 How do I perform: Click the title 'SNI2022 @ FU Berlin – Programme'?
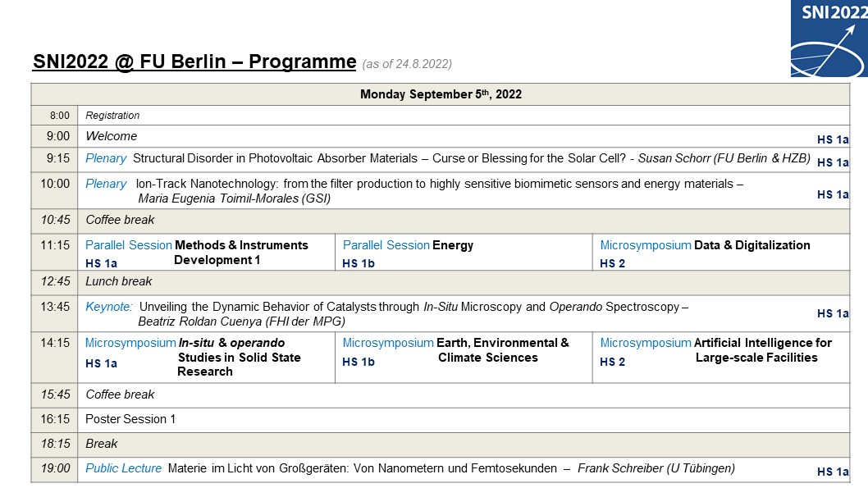tap(194, 62)
